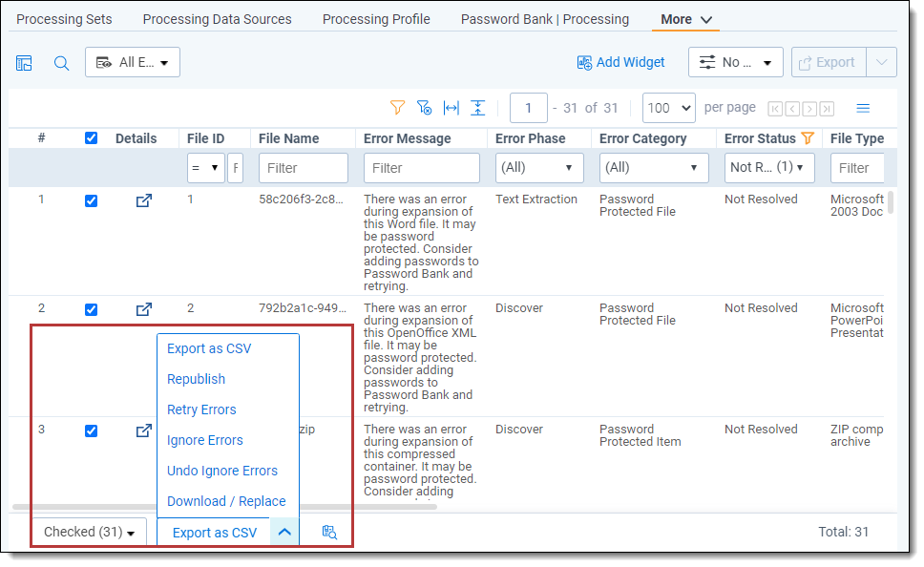
Task: Click the collapse row height icon
Action: (x=478, y=108)
